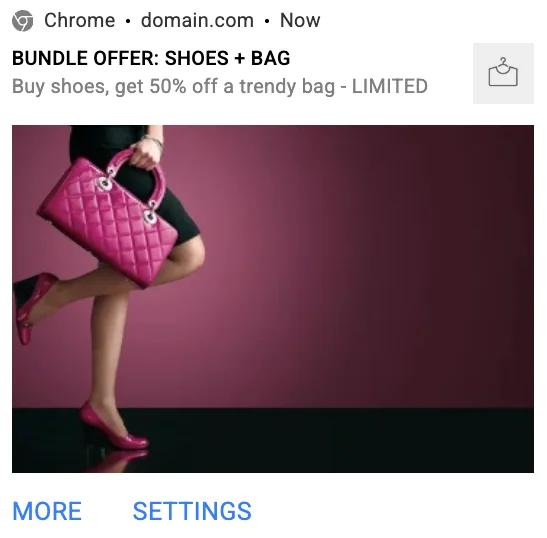The image size is (547, 538).
Task: Click the word LIMITED in the description
Action: point(390,86)
